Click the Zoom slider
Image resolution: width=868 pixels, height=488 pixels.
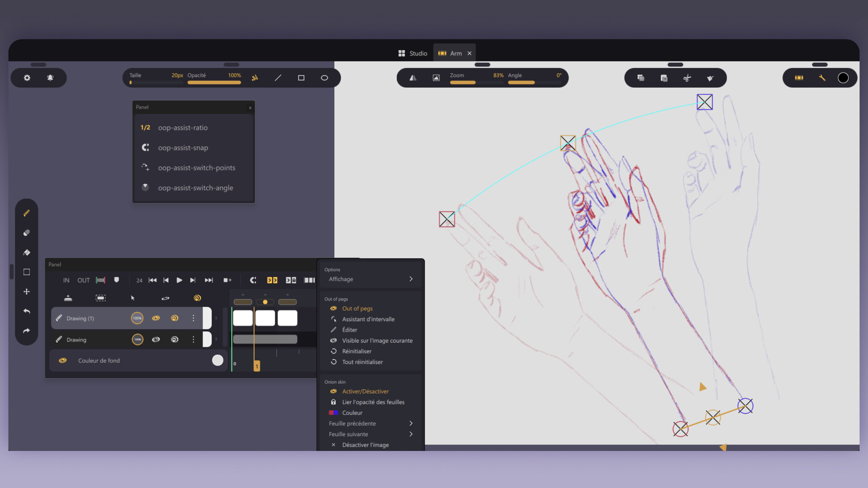(x=476, y=82)
